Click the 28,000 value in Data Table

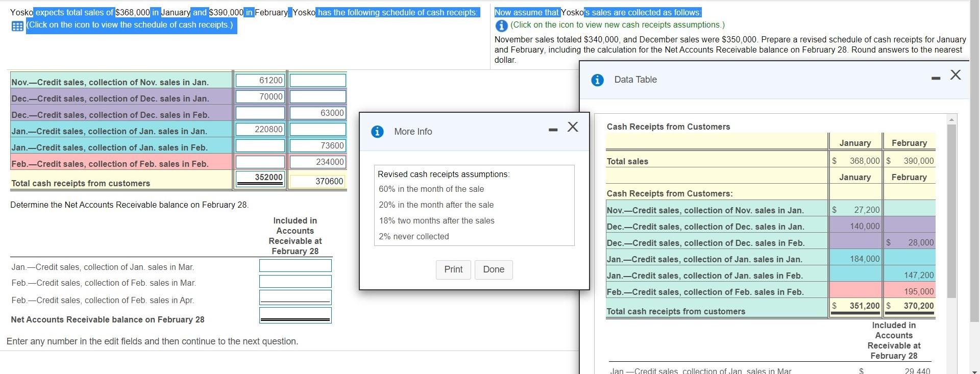tap(921, 242)
